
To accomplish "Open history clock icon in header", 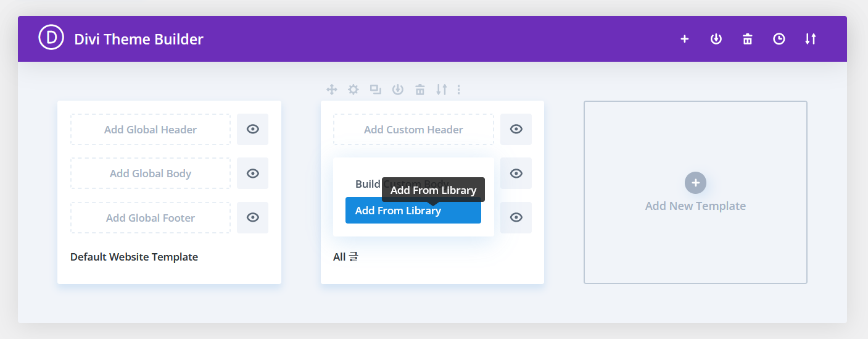I will (x=779, y=39).
